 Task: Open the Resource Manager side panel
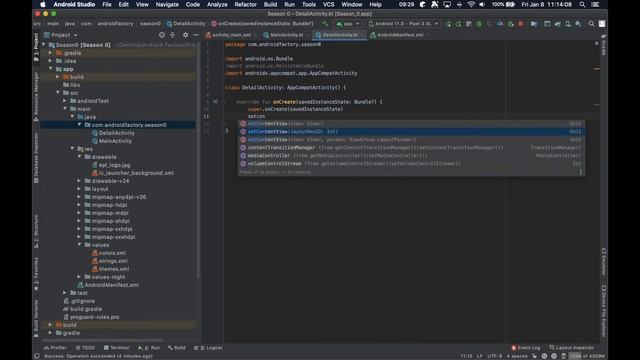[x=36, y=96]
